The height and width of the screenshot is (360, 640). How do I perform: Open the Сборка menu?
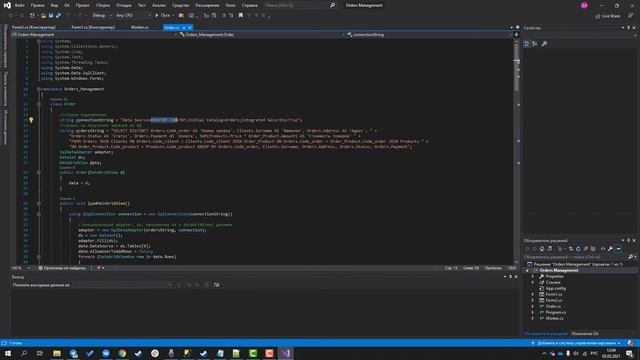[x=102, y=5]
